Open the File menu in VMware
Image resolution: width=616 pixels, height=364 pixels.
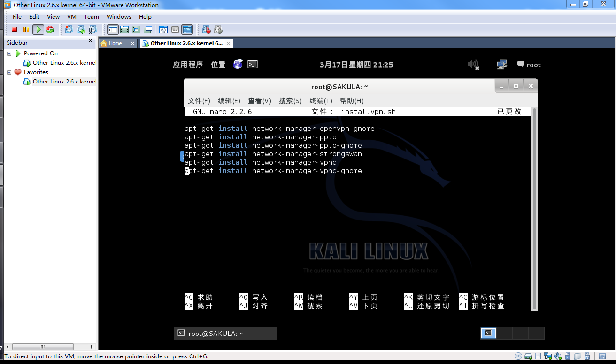(x=17, y=16)
